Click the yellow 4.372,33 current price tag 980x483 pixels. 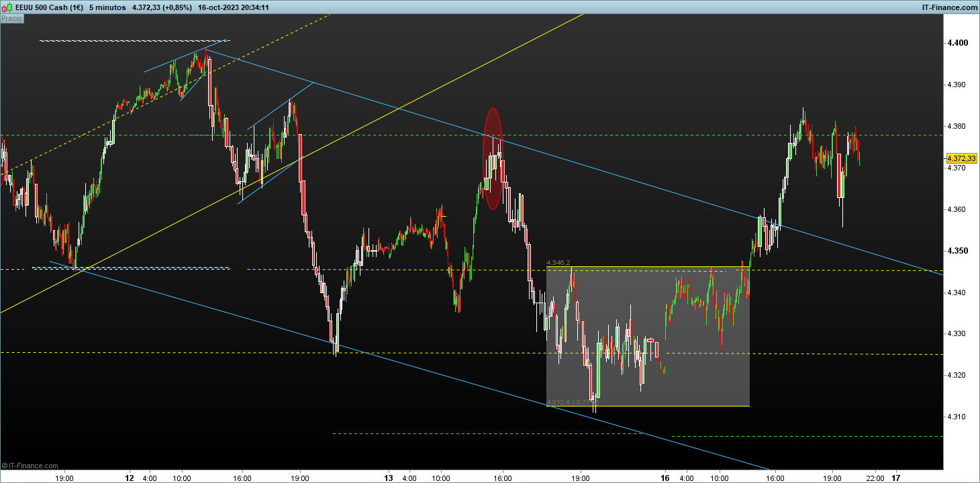961,158
